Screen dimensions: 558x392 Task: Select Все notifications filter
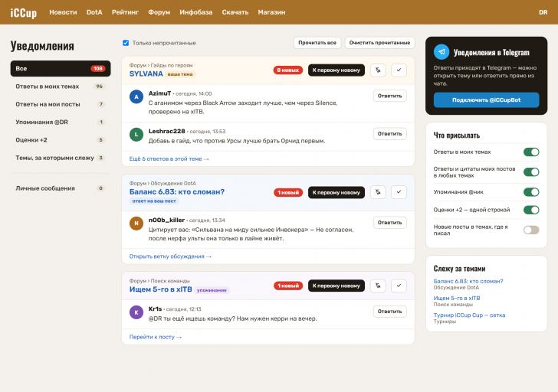tap(61, 69)
